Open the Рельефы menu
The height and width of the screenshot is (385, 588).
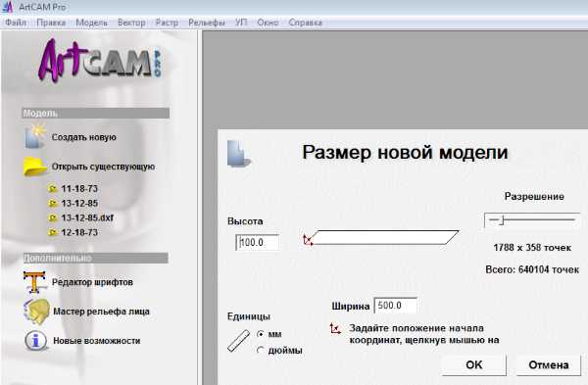(207, 23)
